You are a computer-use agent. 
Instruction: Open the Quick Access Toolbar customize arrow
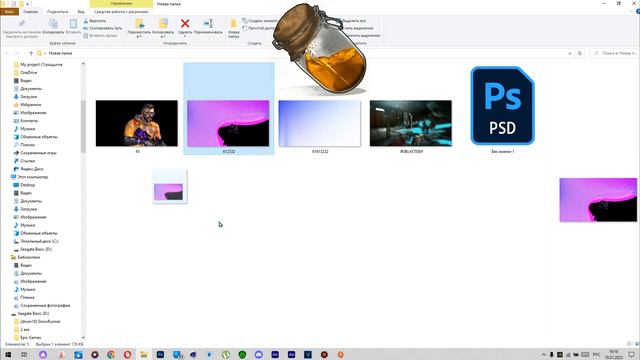28,4
